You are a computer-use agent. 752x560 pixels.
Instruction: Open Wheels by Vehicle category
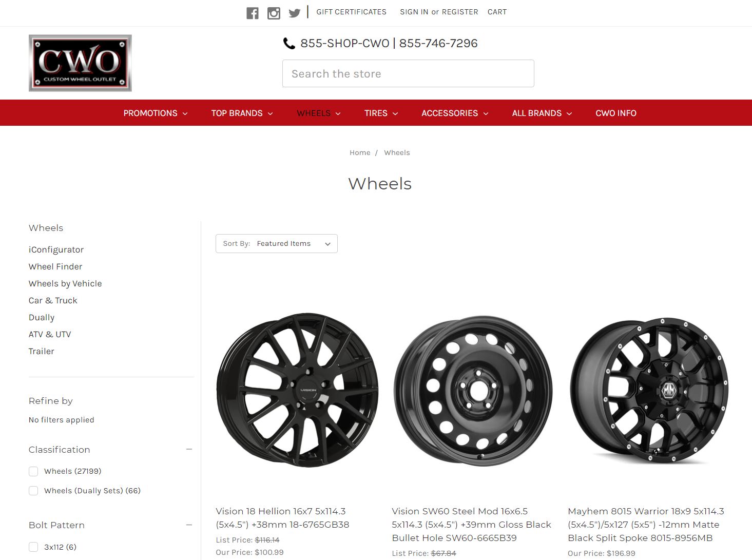tap(65, 283)
